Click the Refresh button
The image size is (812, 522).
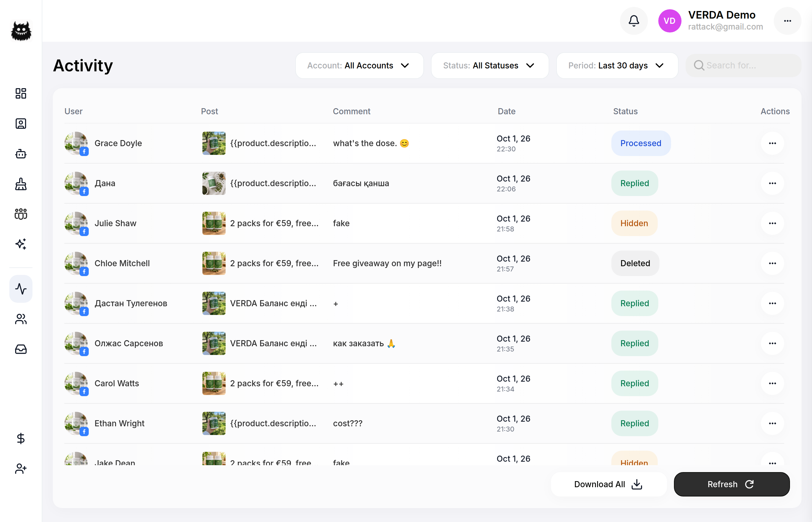coord(732,484)
